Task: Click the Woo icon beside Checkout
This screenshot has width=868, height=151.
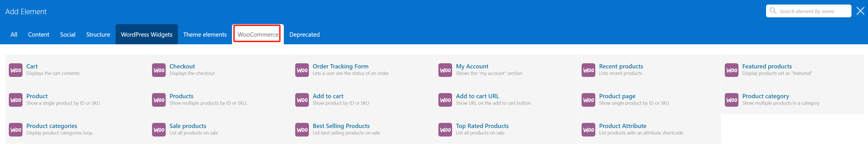Action: click(x=159, y=70)
